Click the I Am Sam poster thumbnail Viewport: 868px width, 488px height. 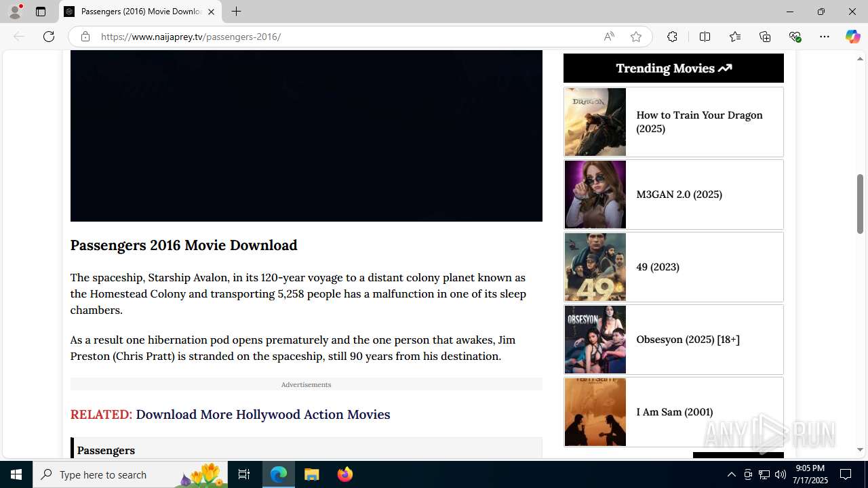click(595, 412)
